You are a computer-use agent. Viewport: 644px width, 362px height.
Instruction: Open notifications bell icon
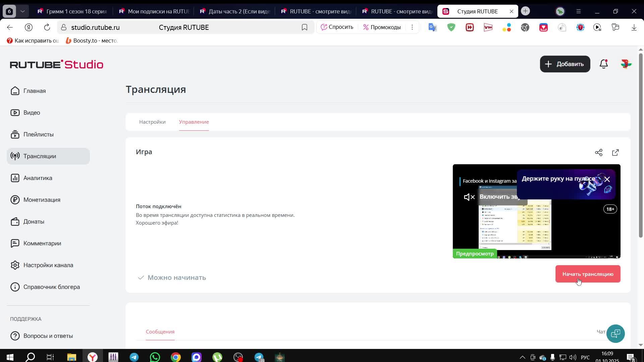pyautogui.click(x=604, y=64)
